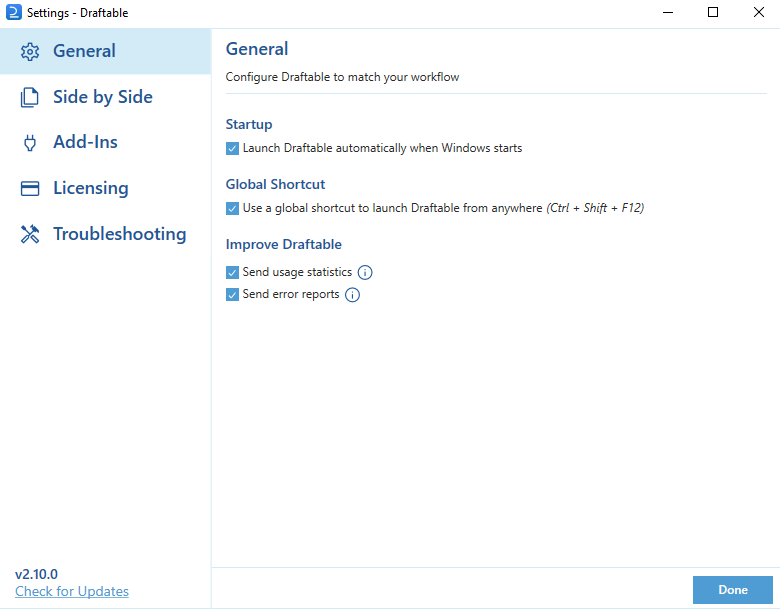
Task: Click the 'Configure Draftable to match your workflow' text
Action: [x=342, y=77]
